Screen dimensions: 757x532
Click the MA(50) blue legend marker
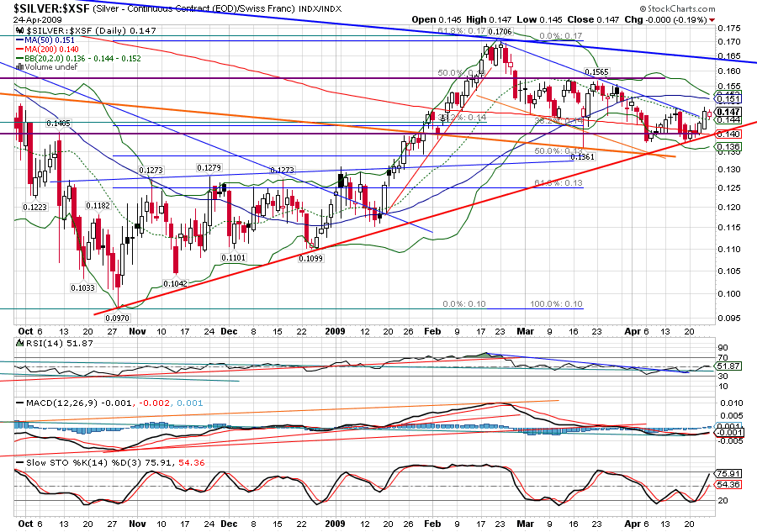pyautogui.click(x=19, y=39)
